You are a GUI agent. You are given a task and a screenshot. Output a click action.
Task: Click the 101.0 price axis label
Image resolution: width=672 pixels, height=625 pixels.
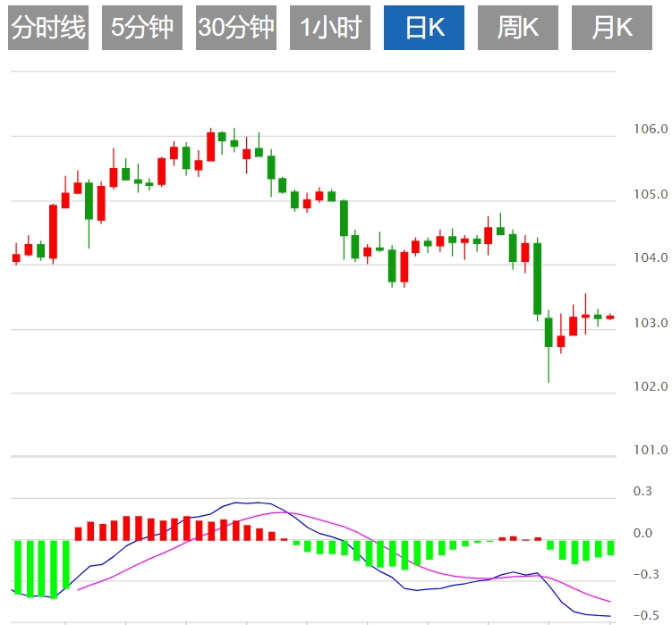click(x=651, y=451)
